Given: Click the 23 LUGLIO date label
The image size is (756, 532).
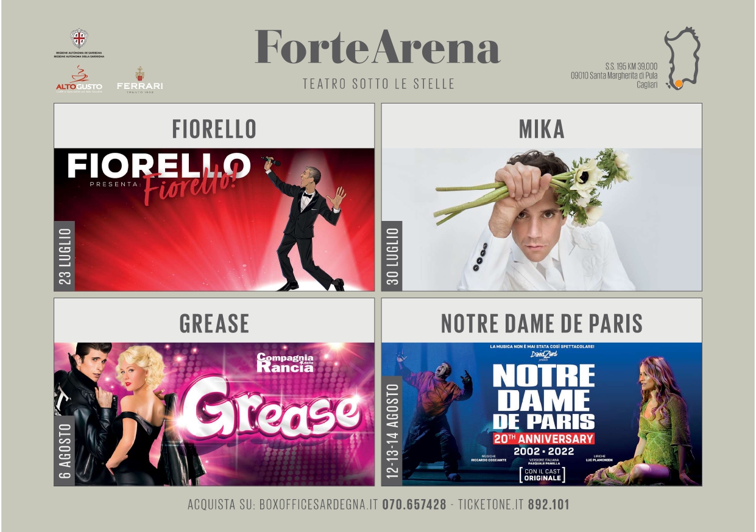Looking at the screenshot, I should coord(65,256).
